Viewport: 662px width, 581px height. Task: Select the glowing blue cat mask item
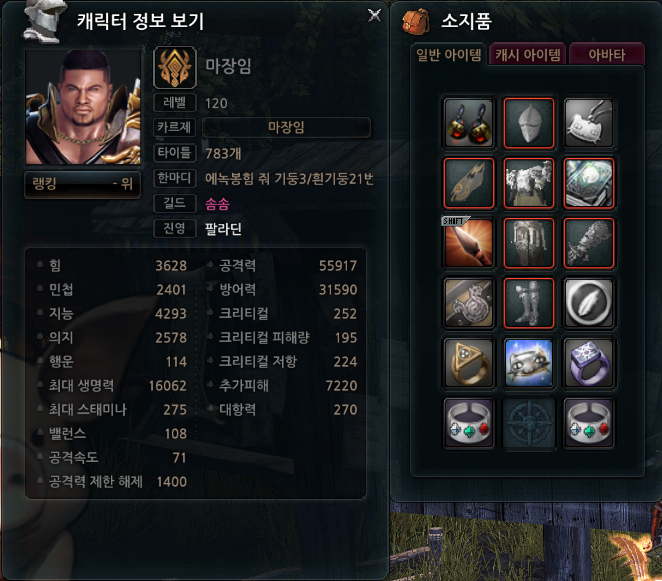coord(529,363)
